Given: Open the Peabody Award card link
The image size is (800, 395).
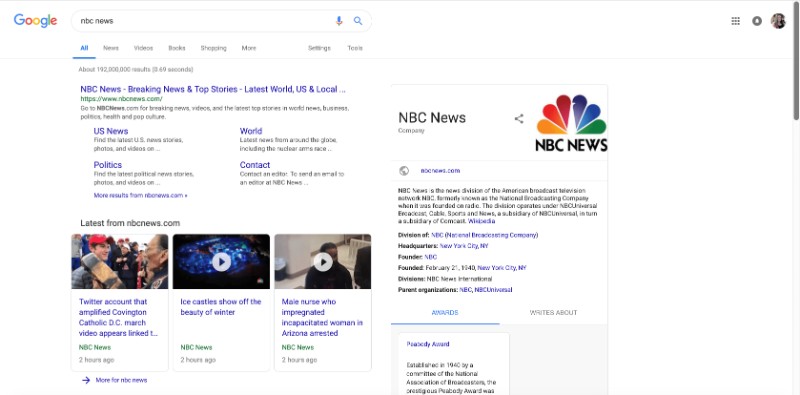Looking at the screenshot, I should click(x=428, y=344).
